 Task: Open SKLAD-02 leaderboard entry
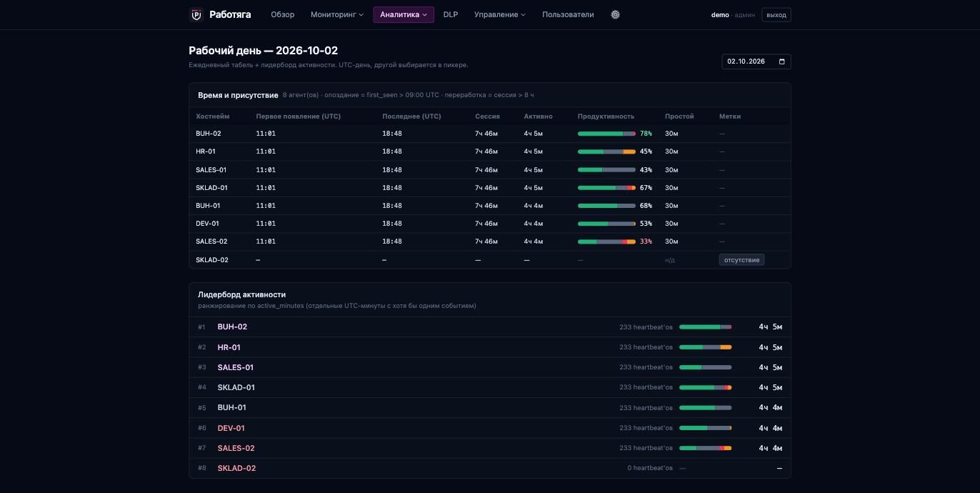coord(236,468)
